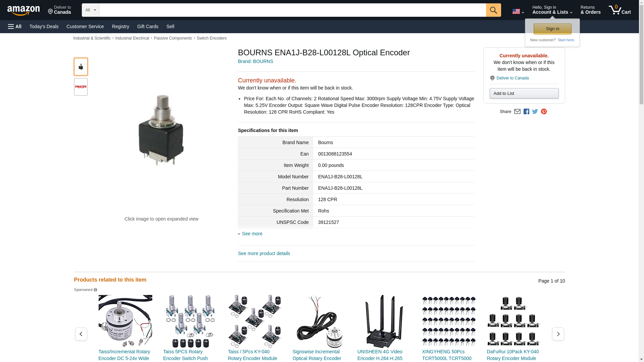Viewport: 644px width, 362px height.
Task: Open Brand: BOURNS link
Action: [256, 61]
